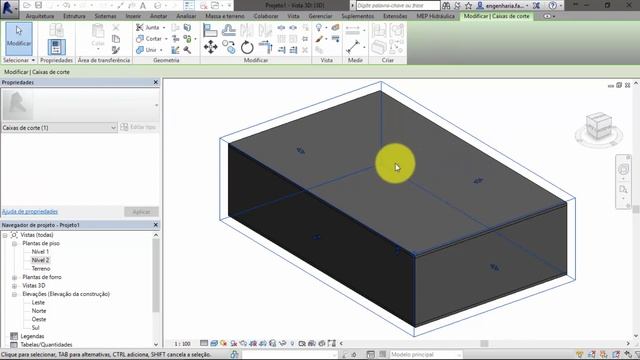The image size is (640, 360).
Task: Click the Save disk icon in quick access
Action: [38, 5]
